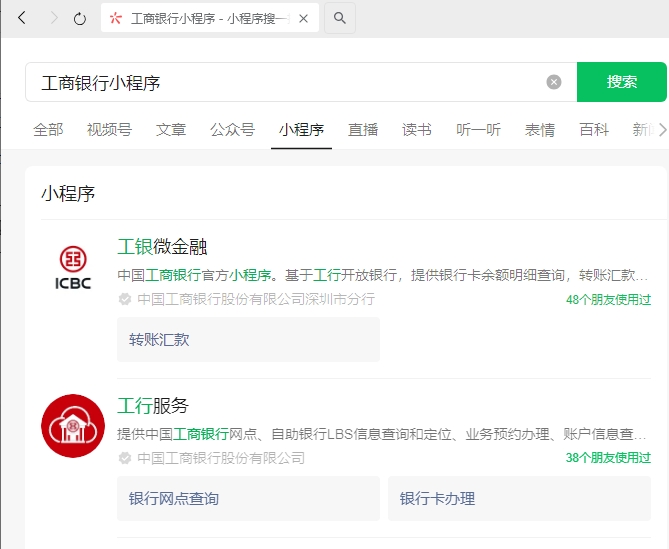669x549 pixels.
Task: Open the 工行服务 title link
Action: click(153, 405)
